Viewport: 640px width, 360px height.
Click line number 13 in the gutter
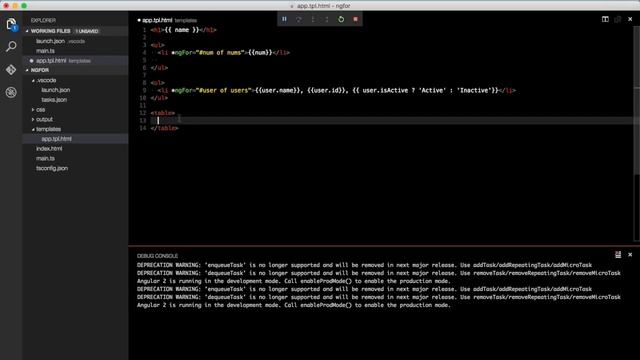[x=142, y=120]
